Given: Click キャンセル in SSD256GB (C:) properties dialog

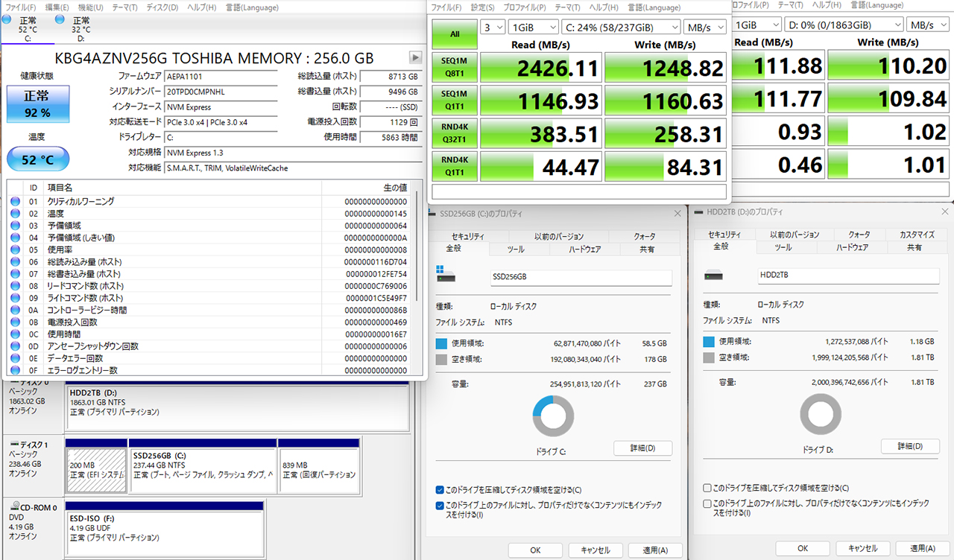Looking at the screenshot, I should 594,550.
